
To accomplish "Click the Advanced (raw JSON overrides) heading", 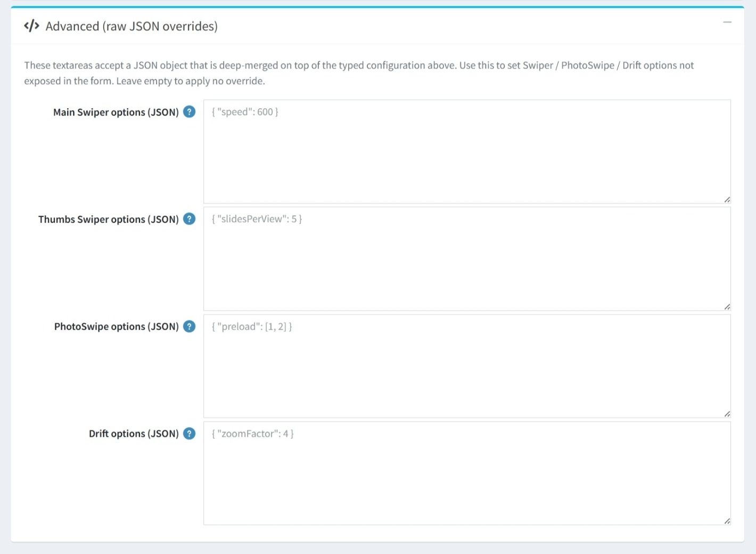I will (x=132, y=26).
